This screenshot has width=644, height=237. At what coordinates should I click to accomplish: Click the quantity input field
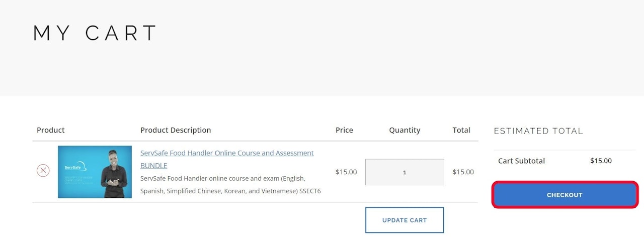tap(405, 172)
